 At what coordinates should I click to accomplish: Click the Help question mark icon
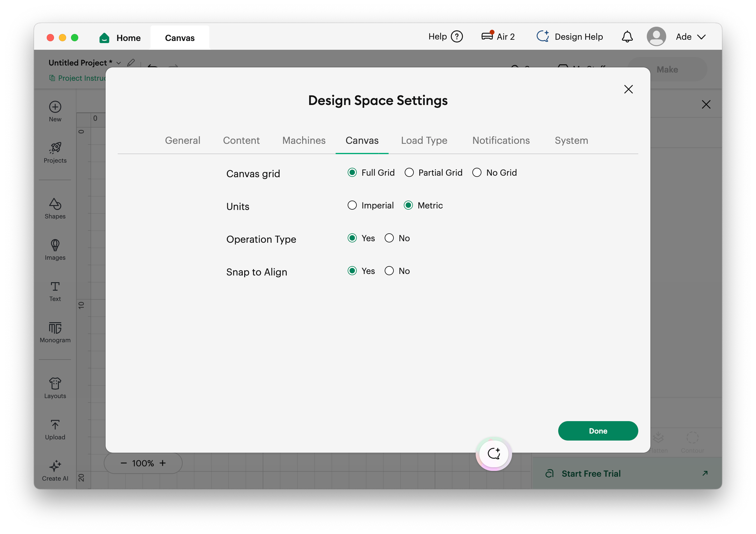457,36
